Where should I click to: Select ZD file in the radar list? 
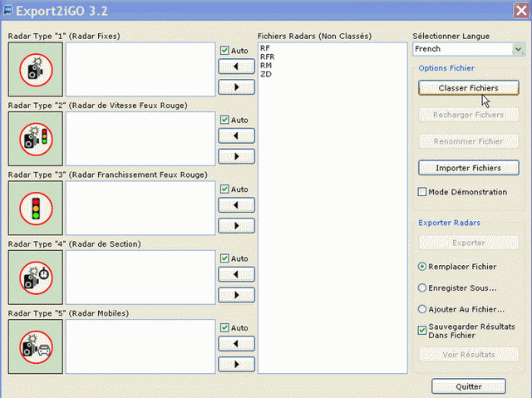[x=265, y=74]
